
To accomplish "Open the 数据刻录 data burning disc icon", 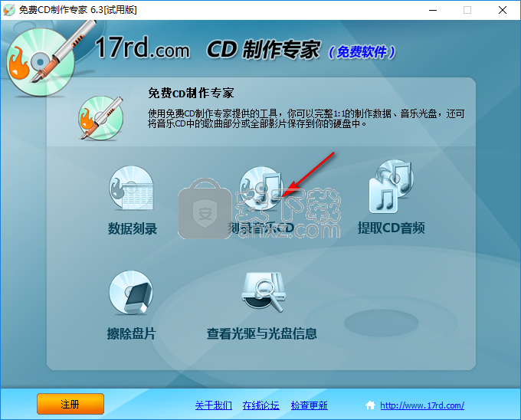I will [132, 189].
